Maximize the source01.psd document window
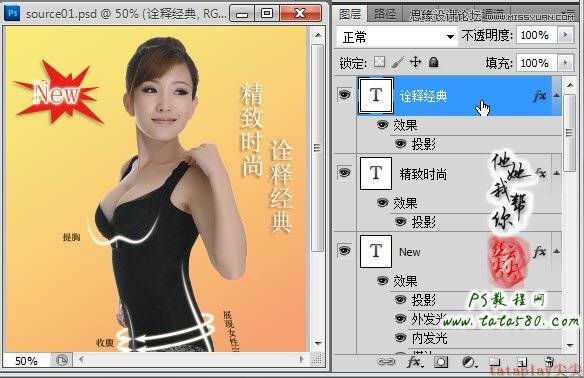The image size is (584, 378). pyautogui.click(x=267, y=14)
